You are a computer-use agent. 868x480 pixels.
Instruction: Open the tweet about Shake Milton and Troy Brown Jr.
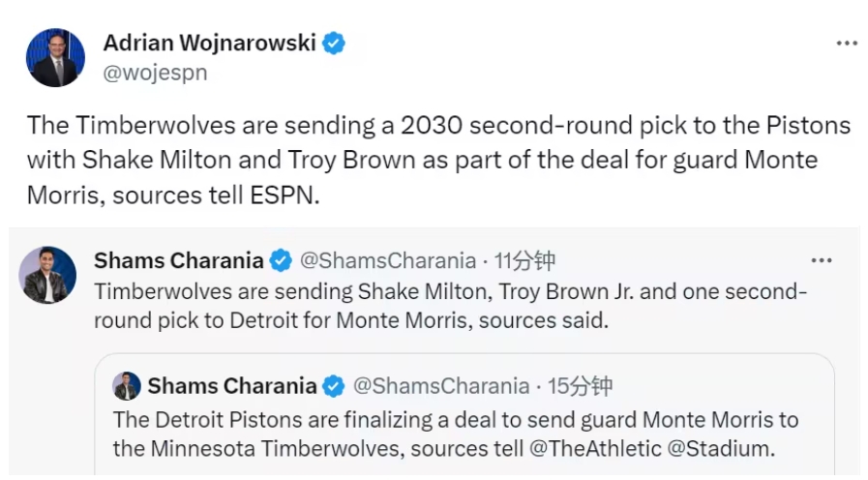click(x=450, y=306)
